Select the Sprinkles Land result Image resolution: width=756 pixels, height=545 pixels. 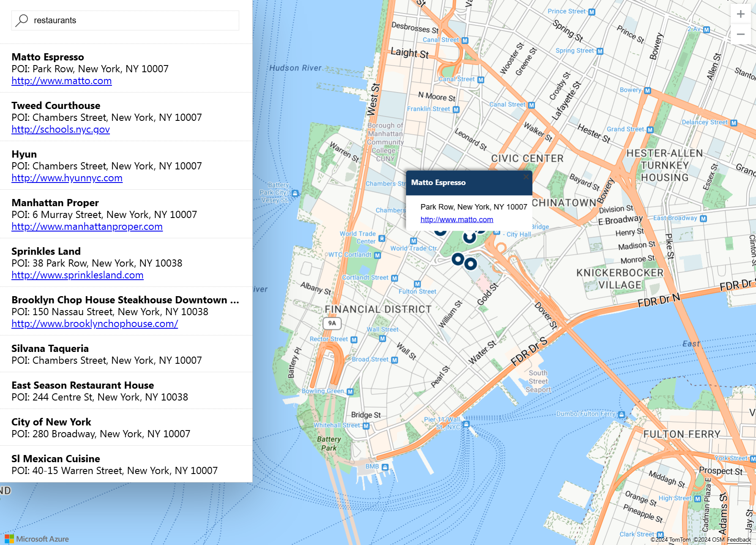click(46, 251)
